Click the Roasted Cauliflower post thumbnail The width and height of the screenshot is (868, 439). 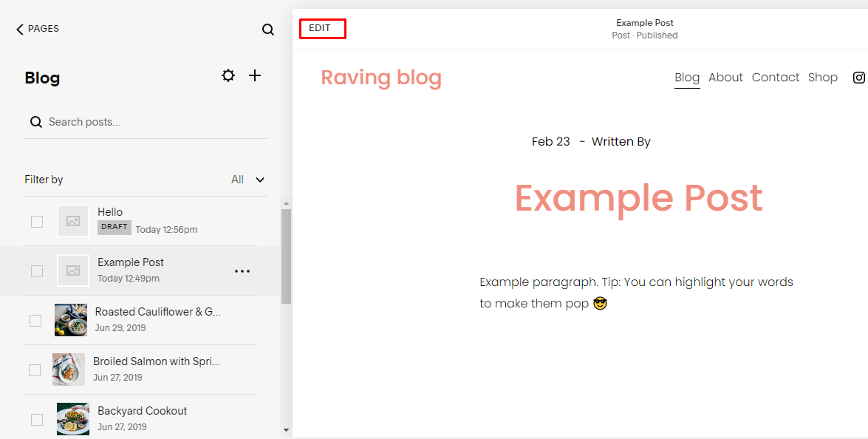(70, 319)
